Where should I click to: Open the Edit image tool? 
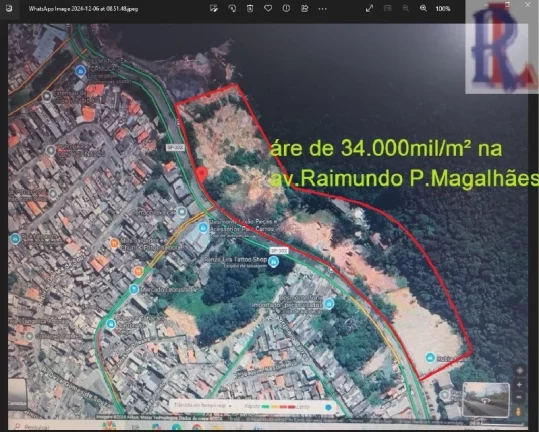(x=214, y=8)
